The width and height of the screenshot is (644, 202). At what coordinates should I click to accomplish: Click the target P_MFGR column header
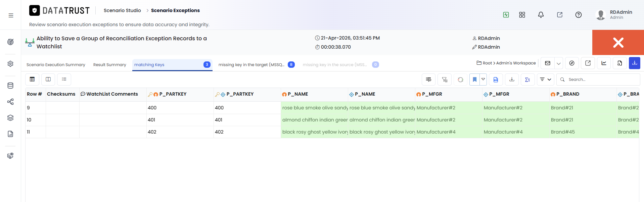coord(516,94)
